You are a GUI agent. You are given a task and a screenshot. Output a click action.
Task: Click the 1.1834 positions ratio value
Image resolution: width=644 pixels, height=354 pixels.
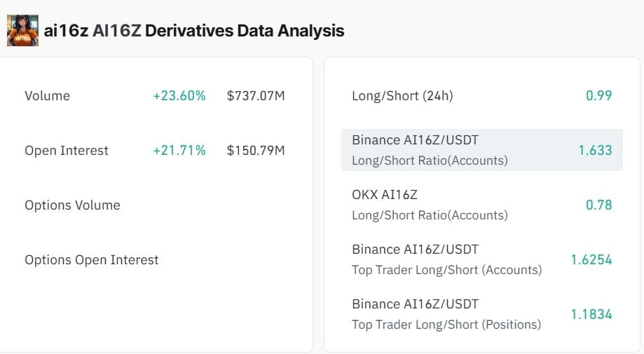591,315
